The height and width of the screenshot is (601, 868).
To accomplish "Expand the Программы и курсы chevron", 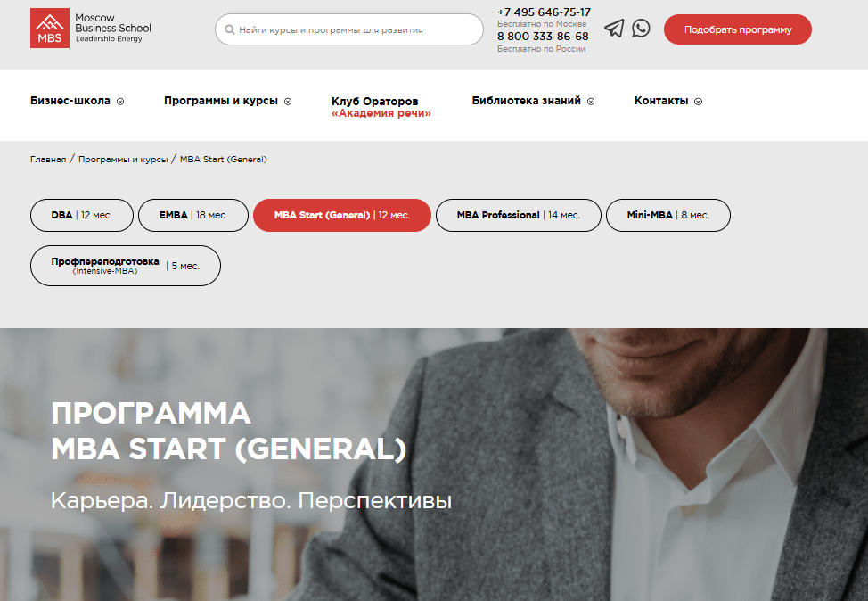I will coord(288,102).
